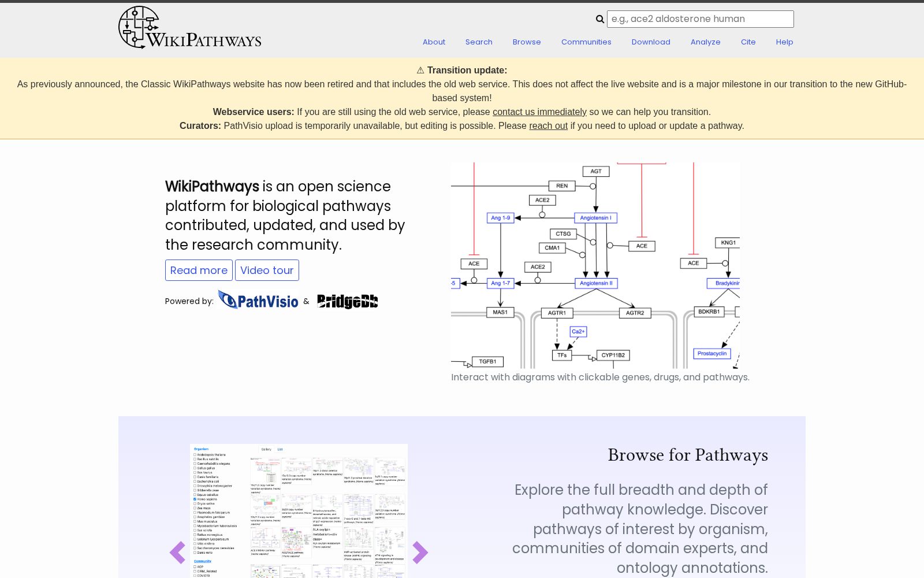
Task: Click the CYP11B2 gene node
Action: tap(613, 355)
